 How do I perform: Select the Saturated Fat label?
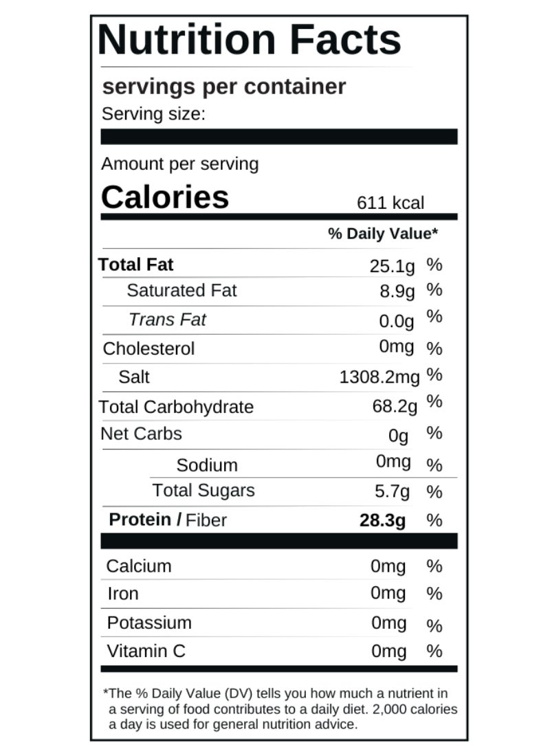181,291
